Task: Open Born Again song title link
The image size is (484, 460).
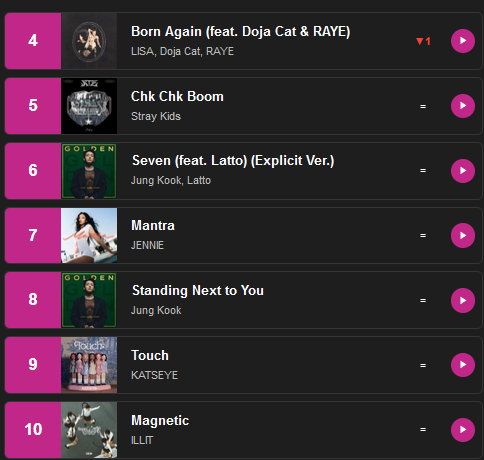Action: click(x=240, y=32)
